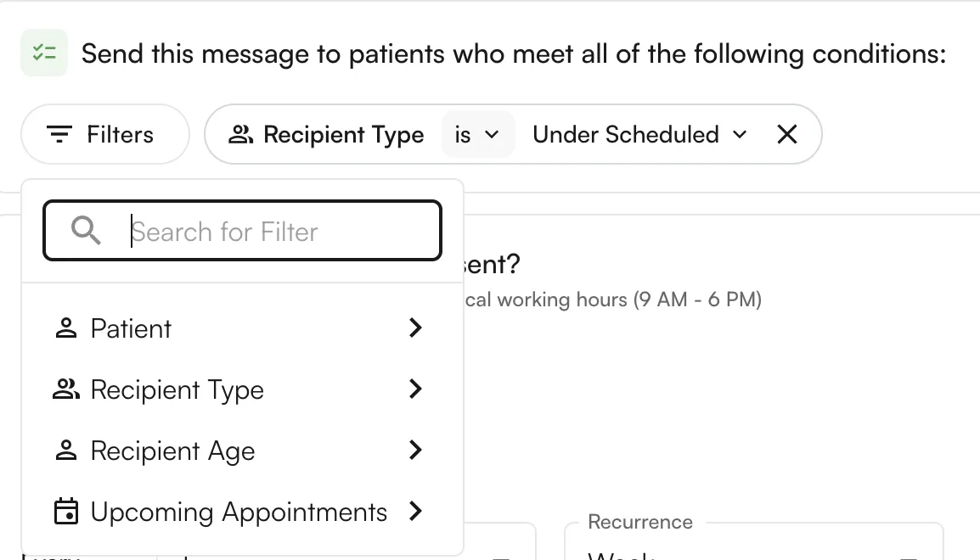
Task: Click the green checklist icon near the heading
Action: (x=44, y=53)
